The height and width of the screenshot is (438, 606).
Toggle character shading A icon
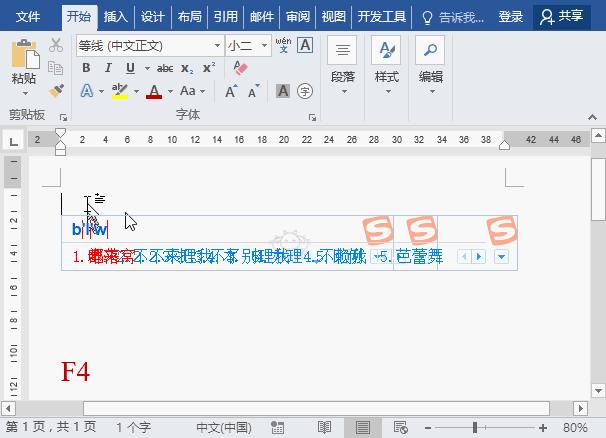pos(283,91)
